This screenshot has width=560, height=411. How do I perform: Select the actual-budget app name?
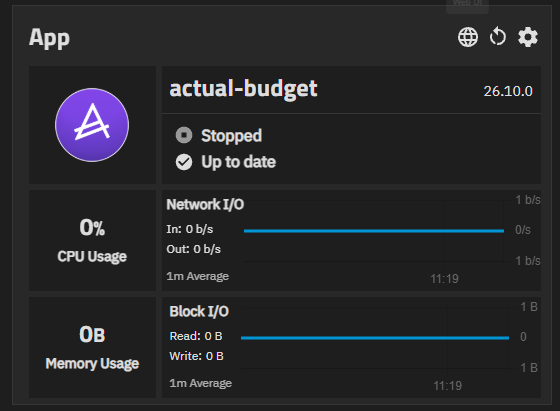click(243, 89)
